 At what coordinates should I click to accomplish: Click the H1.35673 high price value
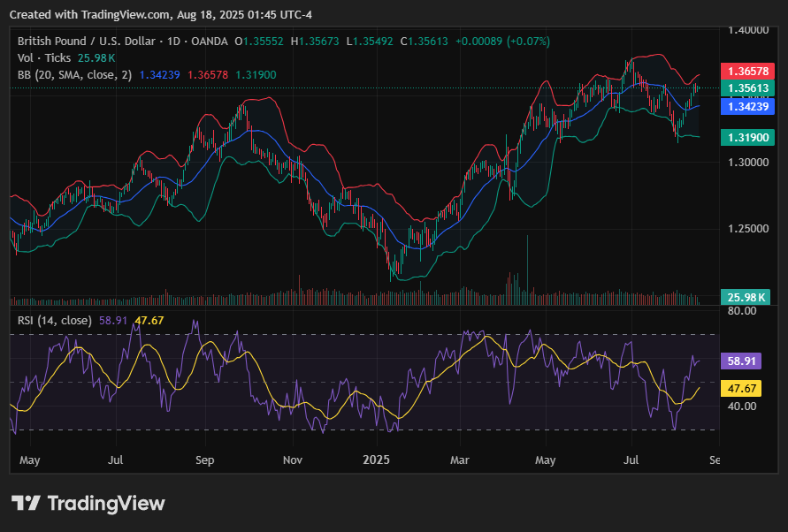coord(315,42)
